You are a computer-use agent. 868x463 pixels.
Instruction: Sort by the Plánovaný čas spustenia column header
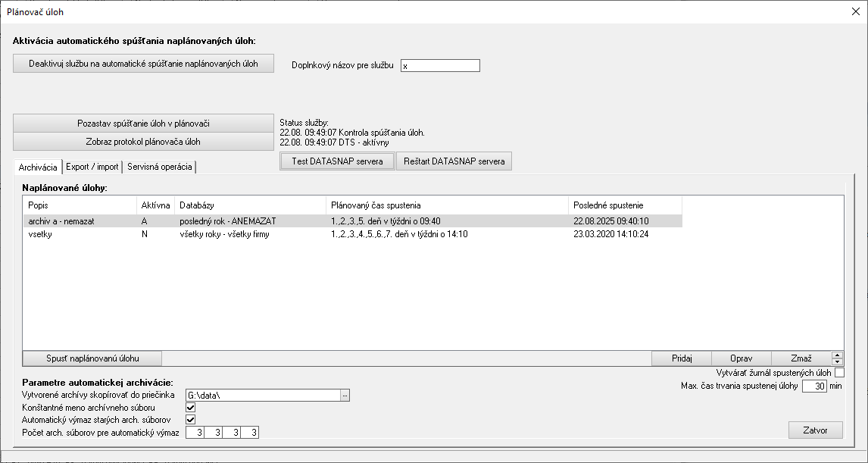point(447,205)
